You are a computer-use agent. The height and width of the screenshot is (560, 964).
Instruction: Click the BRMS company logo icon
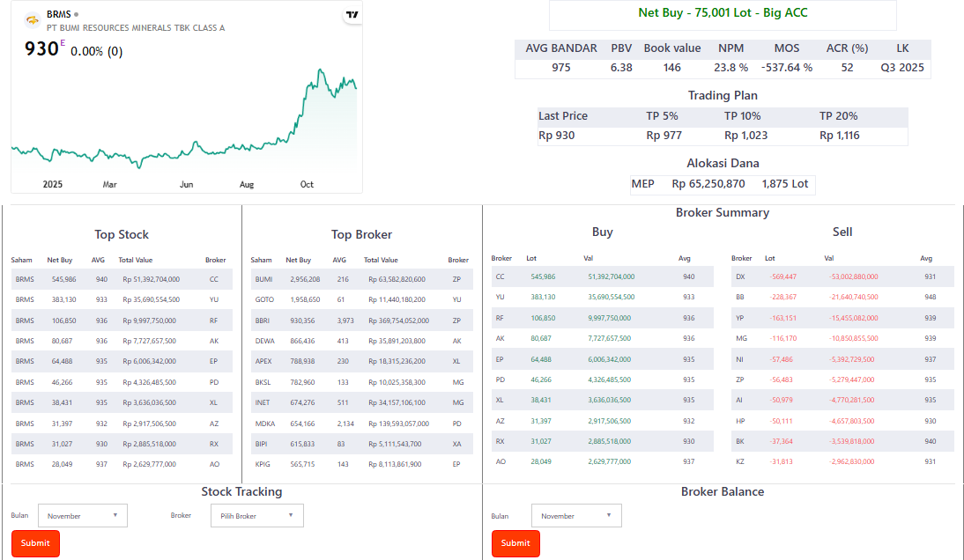coord(33,19)
